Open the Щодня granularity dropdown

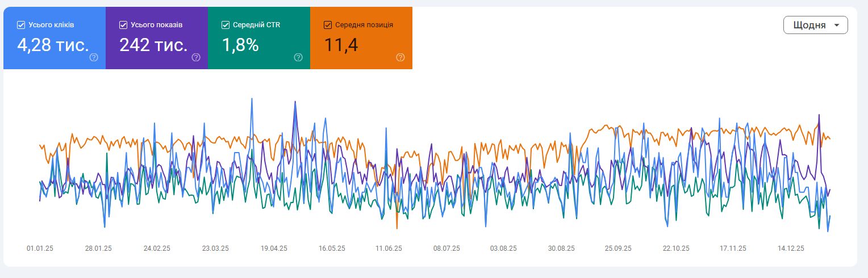click(x=815, y=26)
